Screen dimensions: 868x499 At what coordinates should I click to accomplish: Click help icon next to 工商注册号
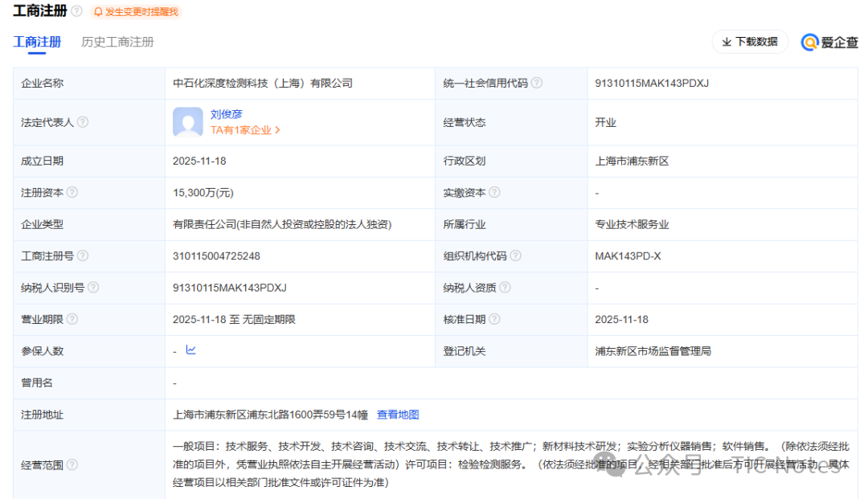(x=83, y=256)
